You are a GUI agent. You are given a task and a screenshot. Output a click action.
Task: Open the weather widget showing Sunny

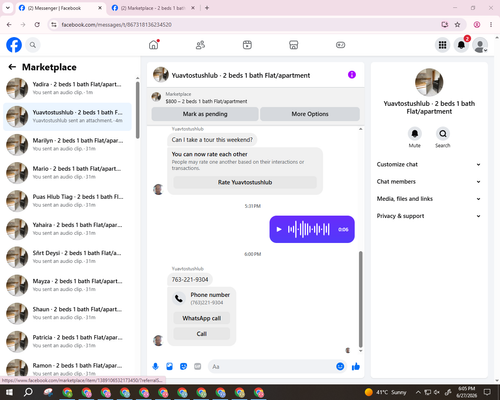point(386,392)
